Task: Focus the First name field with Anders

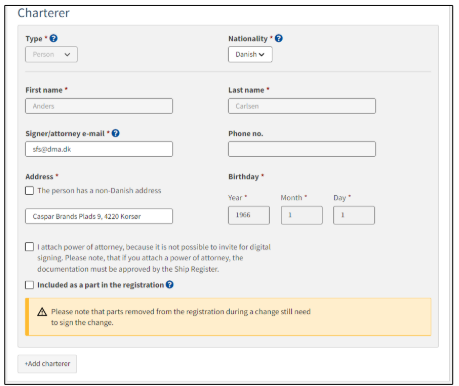Action: click(x=99, y=106)
